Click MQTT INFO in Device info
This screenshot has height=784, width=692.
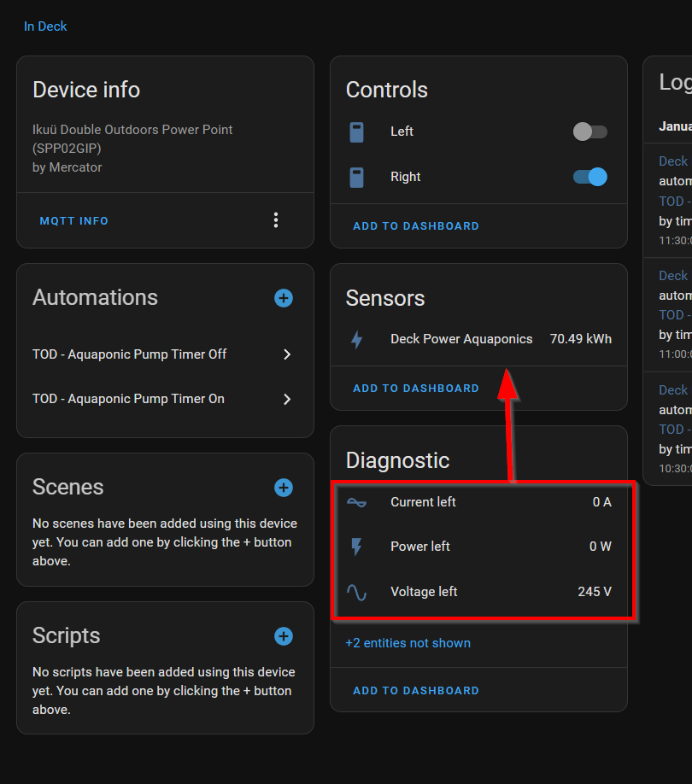pos(73,219)
